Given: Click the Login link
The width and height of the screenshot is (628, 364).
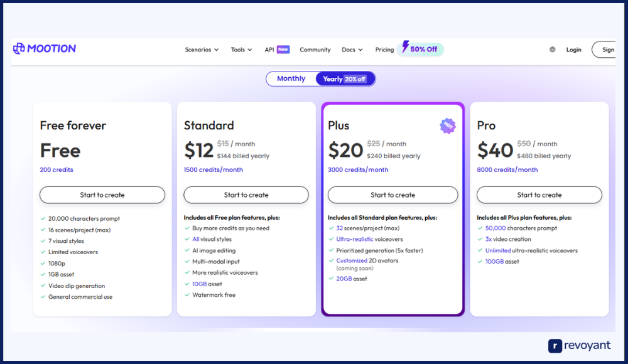Looking at the screenshot, I should 573,50.
